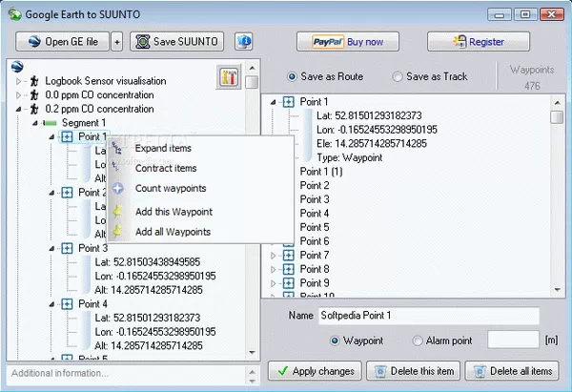Image resolution: width=572 pixels, height=392 pixels.
Task: Choose Add all Waypoints from context menu
Action: [173, 232]
